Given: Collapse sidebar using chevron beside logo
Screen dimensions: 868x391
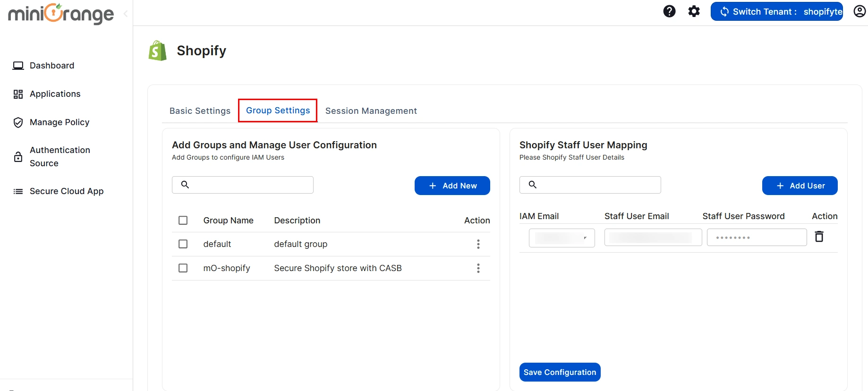Looking at the screenshot, I should point(126,14).
